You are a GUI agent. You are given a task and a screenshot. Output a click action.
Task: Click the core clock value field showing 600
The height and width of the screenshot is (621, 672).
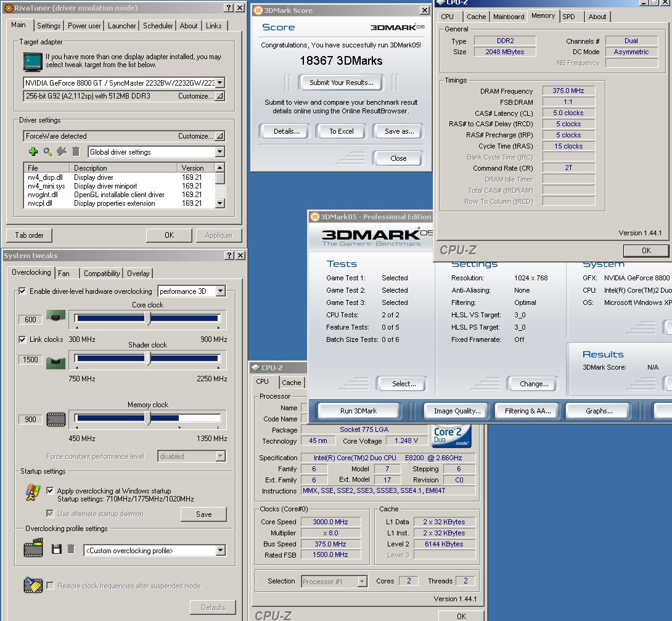(x=30, y=320)
